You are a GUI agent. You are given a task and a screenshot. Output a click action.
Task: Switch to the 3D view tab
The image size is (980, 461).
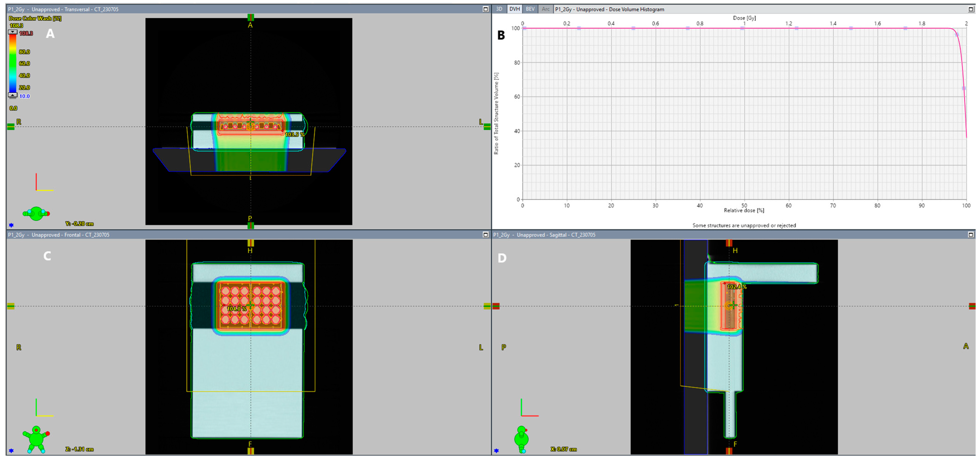[499, 9]
